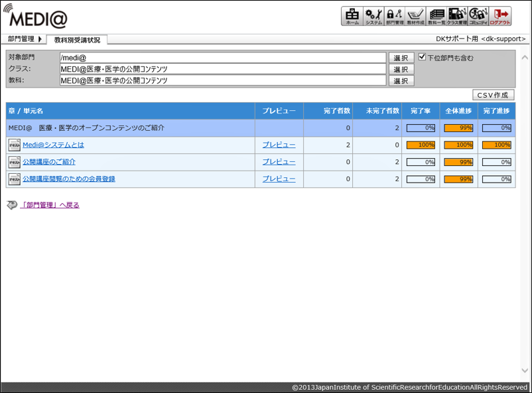
Task: Open 部門管理 icon in top toolbar
Action: (x=395, y=17)
